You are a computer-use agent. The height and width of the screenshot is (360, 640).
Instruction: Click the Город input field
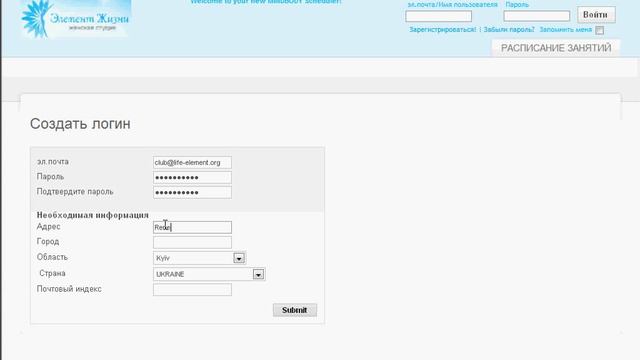pyautogui.click(x=192, y=242)
